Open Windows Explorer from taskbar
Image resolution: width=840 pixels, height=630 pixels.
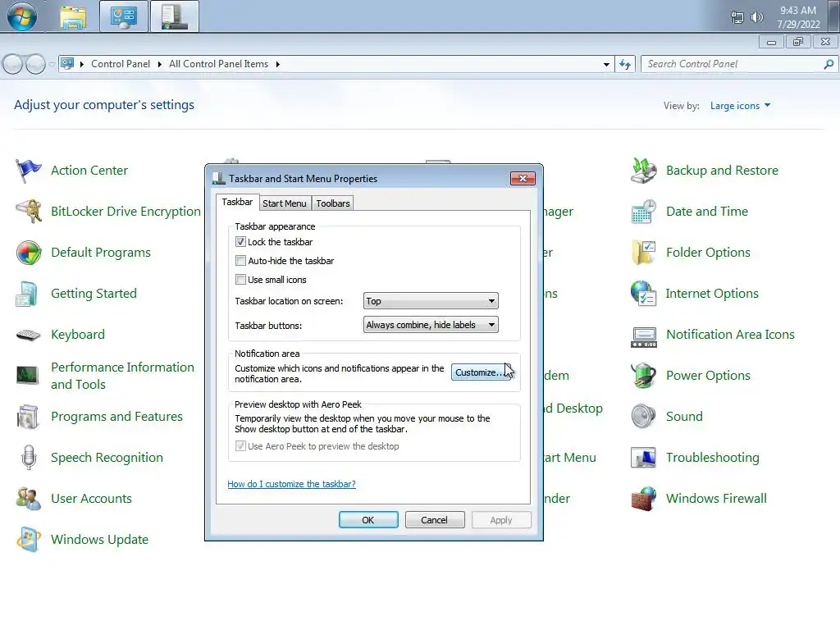point(73,17)
